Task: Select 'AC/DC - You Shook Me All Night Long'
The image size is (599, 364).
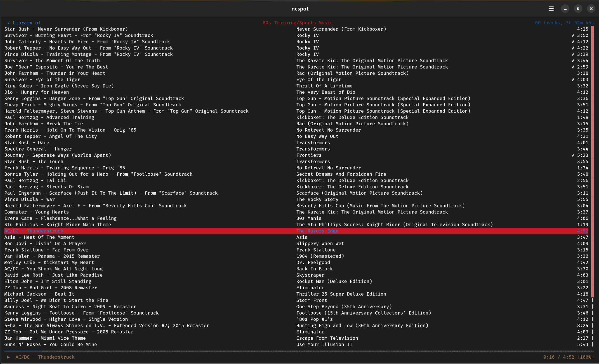Action: [x=296, y=269]
